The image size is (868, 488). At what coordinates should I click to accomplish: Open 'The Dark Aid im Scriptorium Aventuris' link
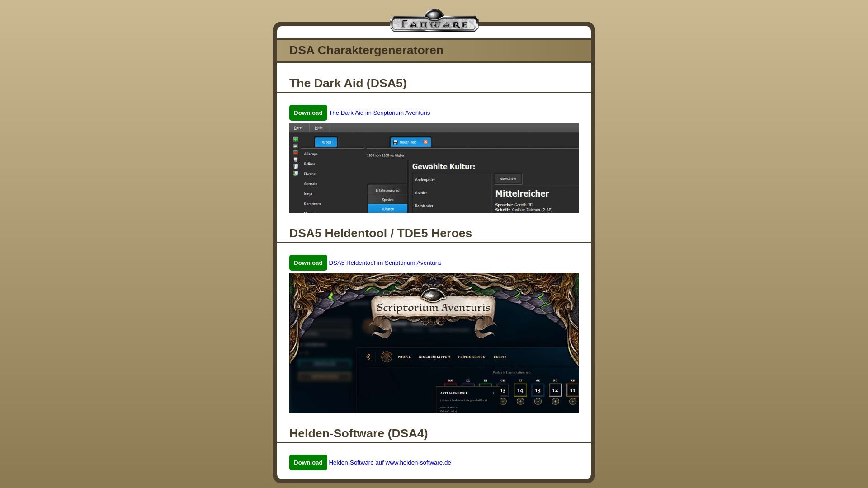pos(379,113)
